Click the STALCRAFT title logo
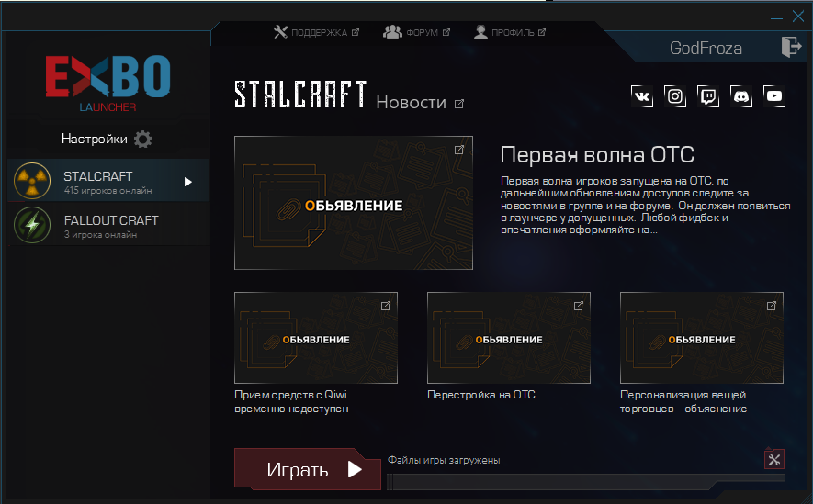Screen dimensions: 813x504 pos(300,95)
